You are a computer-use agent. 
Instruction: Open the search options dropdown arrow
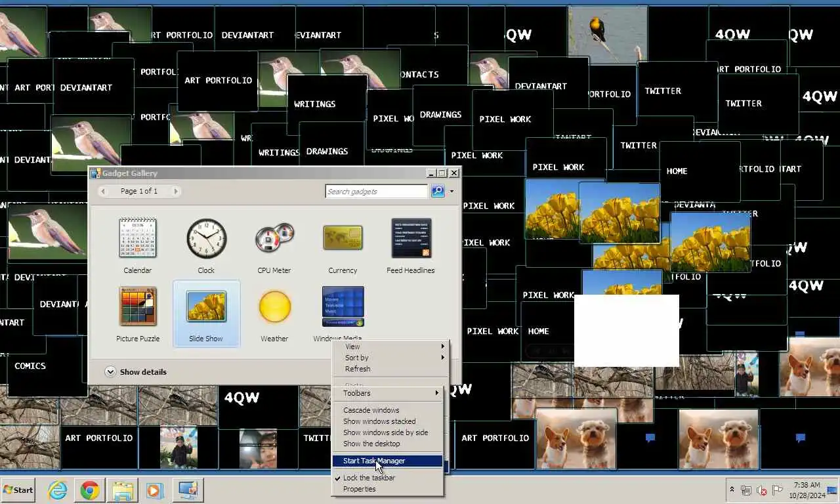coord(451,192)
